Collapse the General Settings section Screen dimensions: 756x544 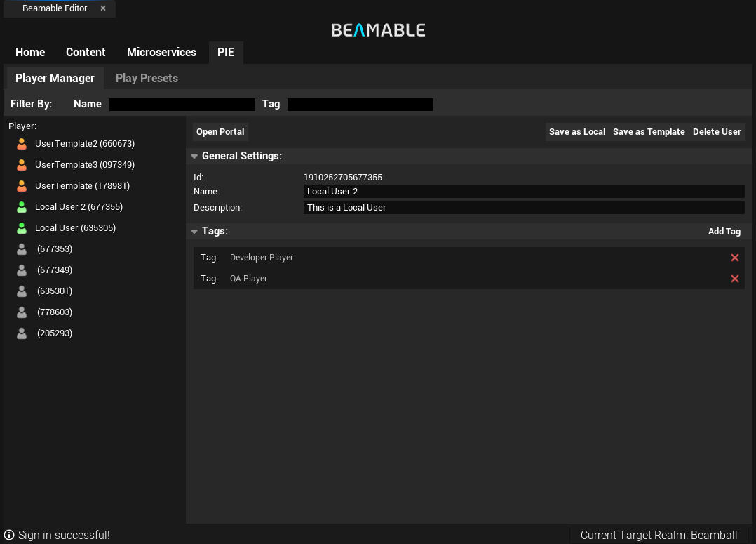point(194,157)
